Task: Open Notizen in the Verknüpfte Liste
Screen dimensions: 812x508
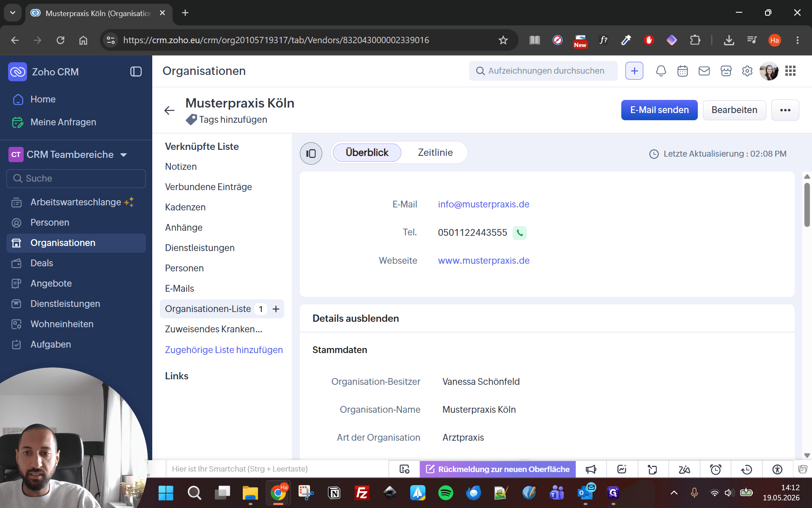Action: click(181, 167)
